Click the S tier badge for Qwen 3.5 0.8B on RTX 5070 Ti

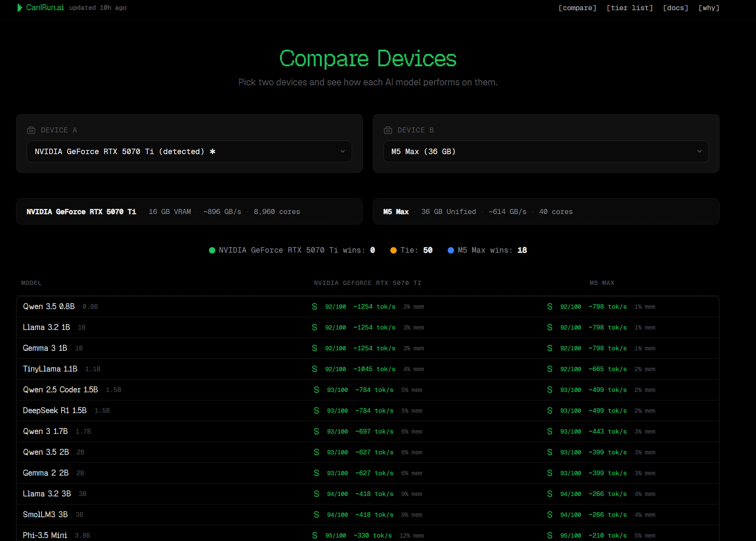pyautogui.click(x=314, y=307)
